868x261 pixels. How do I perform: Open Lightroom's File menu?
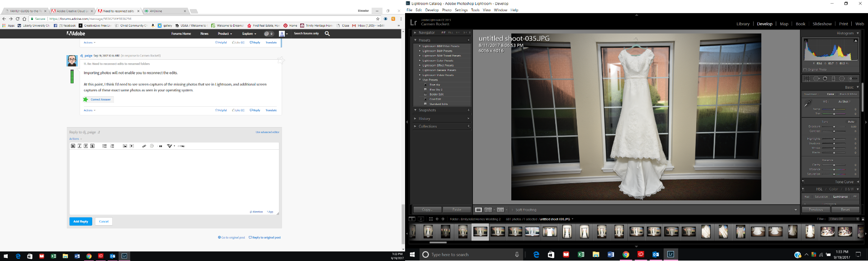409,10
